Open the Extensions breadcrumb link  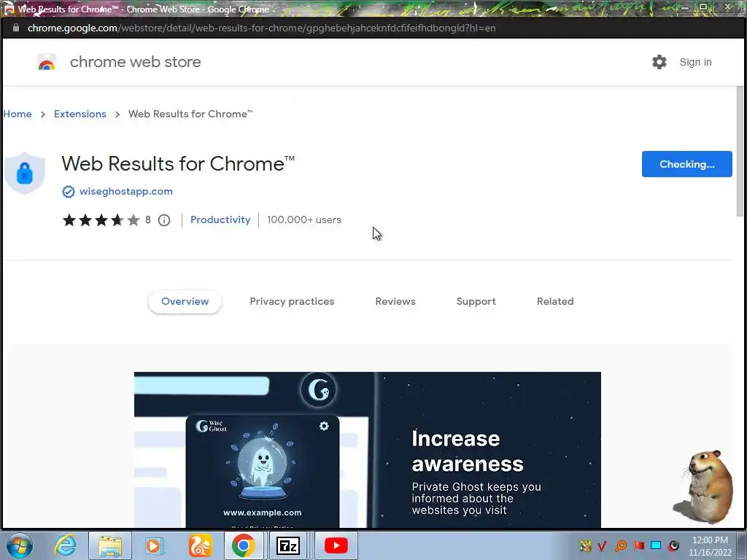coord(80,114)
